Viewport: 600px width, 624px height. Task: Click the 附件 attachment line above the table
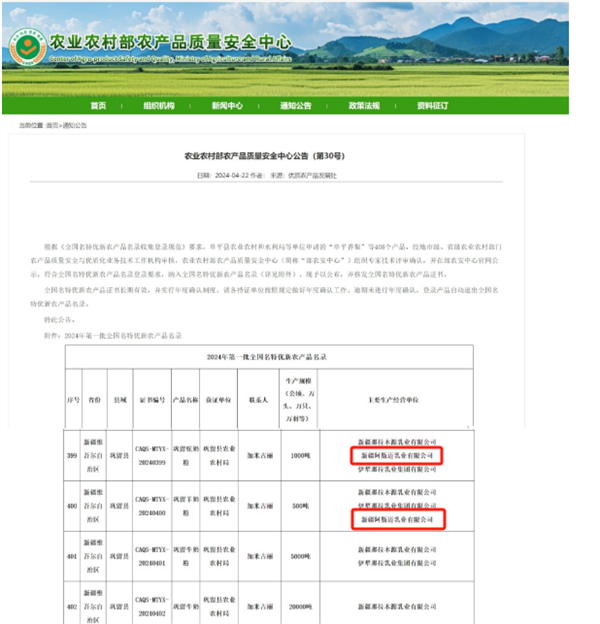(113, 336)
